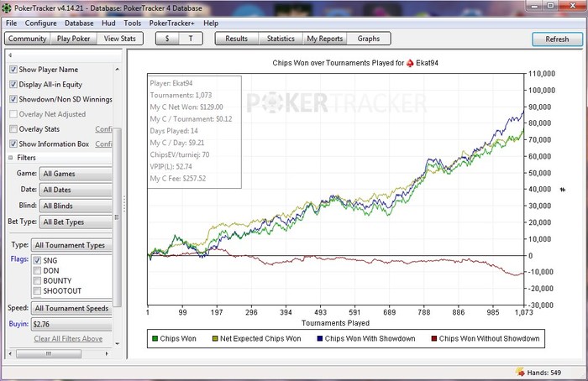Click the PokerTracker app icon in title bar
588x381 pixels.
point(7,8)
